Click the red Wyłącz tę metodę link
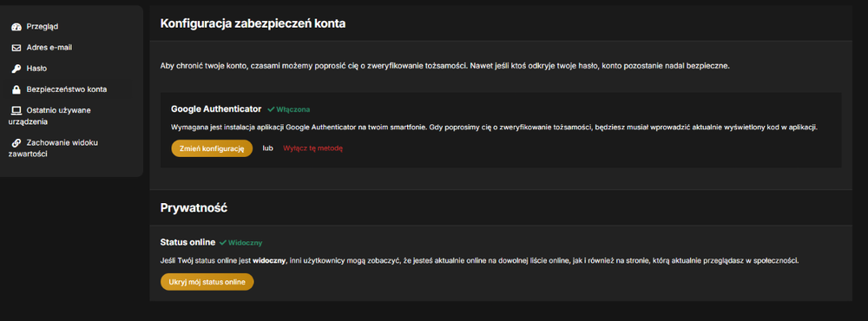This screenshot has width=868, height=321. 312,148
